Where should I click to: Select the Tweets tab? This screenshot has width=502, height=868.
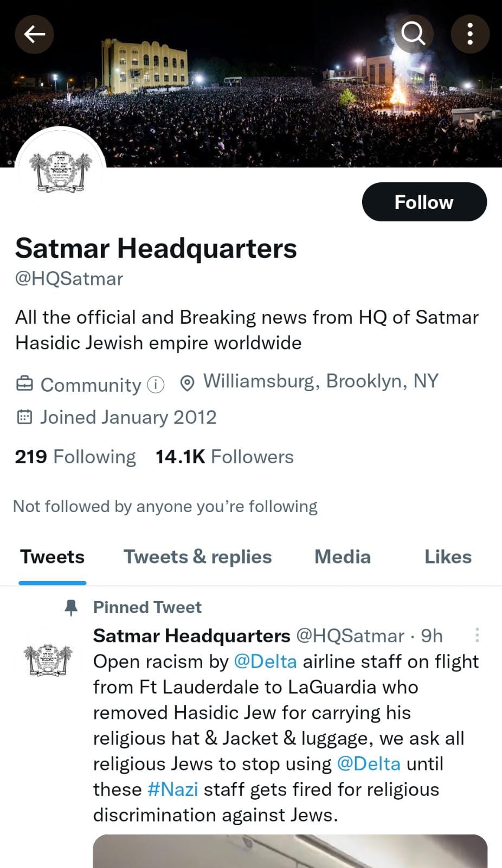[x=53, y=557]
